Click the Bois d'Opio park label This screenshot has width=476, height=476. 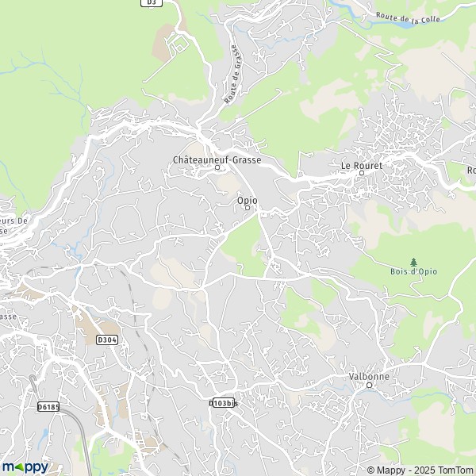tap(413, 271)
